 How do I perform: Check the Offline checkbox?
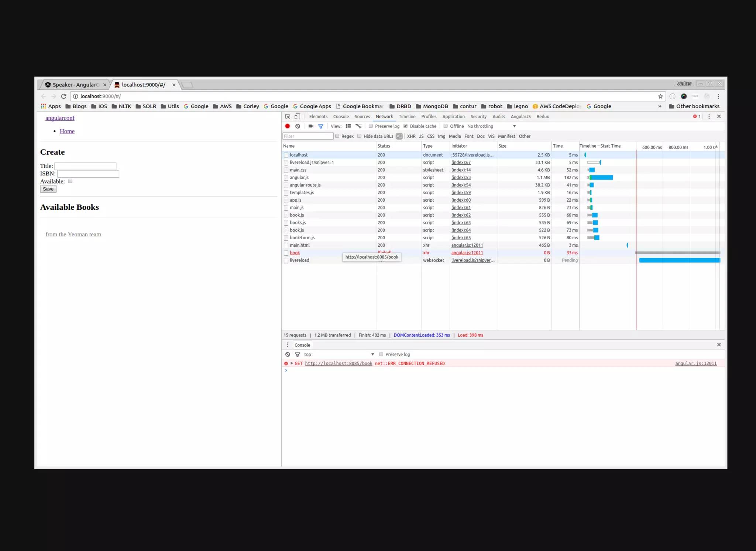[x=446, y=126]
